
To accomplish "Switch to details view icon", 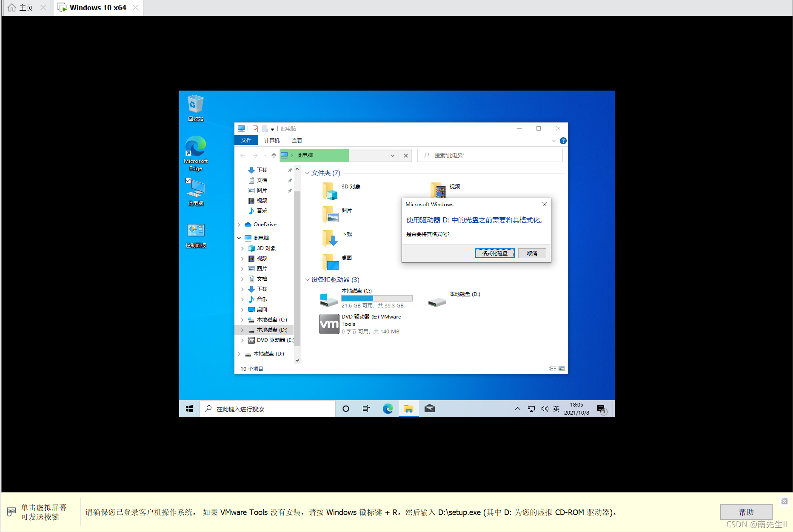I will 552,369.
